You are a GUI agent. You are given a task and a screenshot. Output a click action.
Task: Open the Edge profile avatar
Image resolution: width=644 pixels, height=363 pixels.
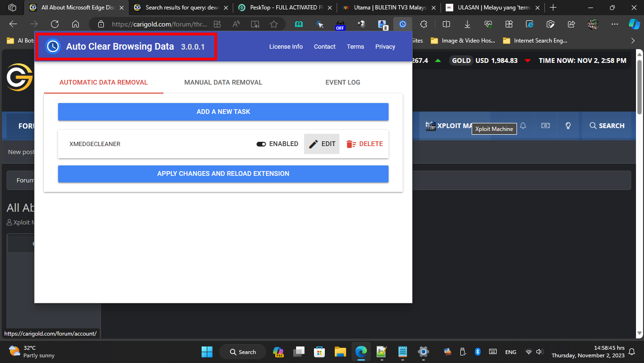(593, 24)
